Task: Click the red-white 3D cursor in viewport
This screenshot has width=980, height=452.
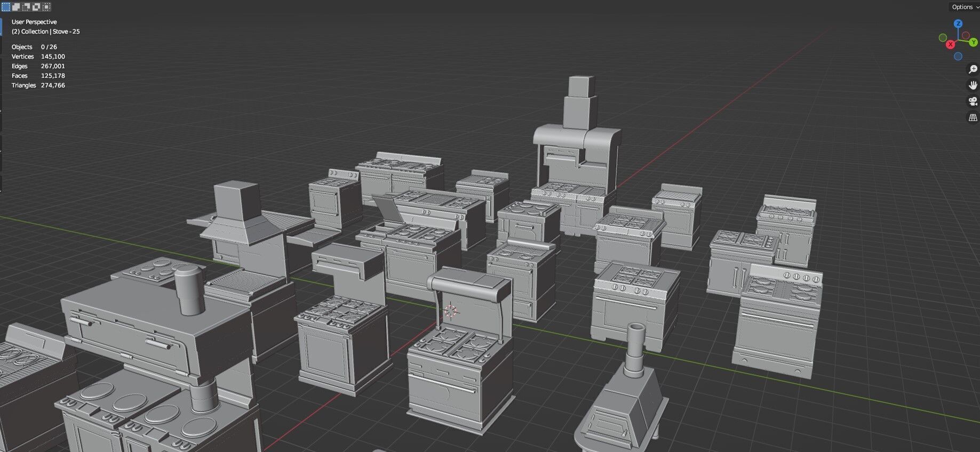Action: [450, 311]
